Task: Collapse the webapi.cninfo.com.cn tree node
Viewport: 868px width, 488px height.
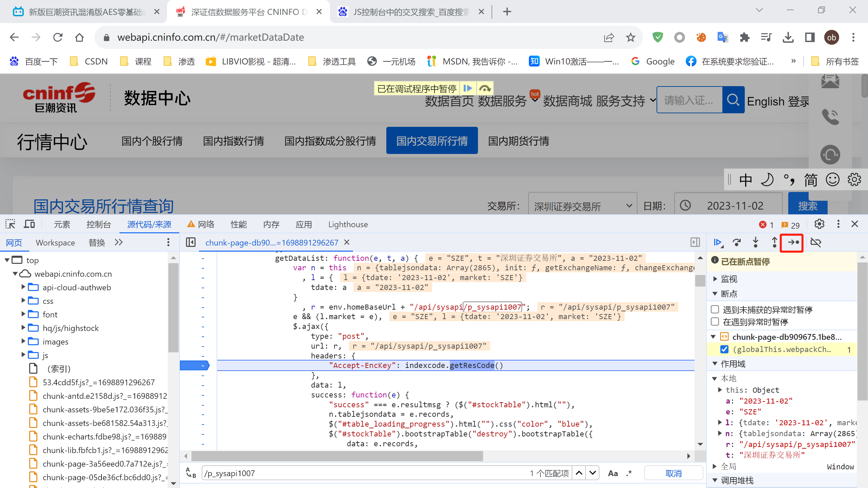Action: point(15,274)
